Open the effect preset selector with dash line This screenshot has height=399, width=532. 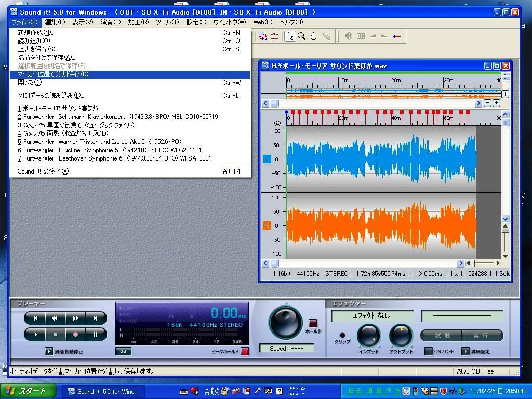(462, 315)
